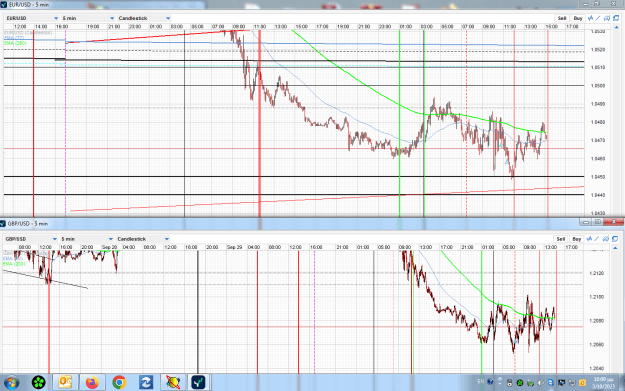
Task: Click Sell button on EUR/USD chart
Action: 562,18
